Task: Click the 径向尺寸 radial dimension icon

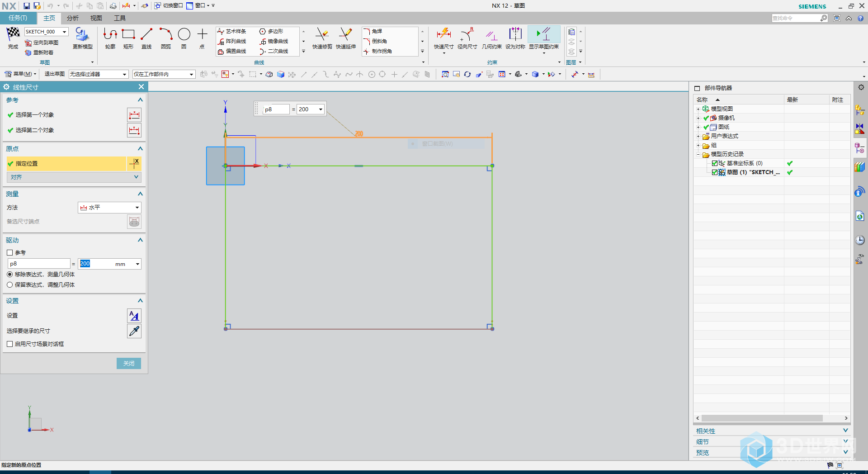Action: click(467, 34)
